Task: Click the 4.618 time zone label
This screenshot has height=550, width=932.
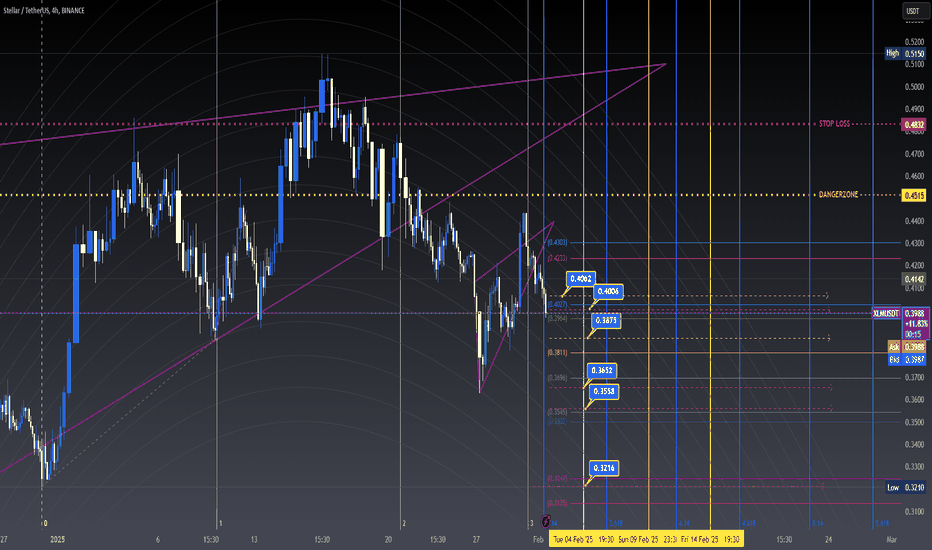Action: (x=749, y=523)
